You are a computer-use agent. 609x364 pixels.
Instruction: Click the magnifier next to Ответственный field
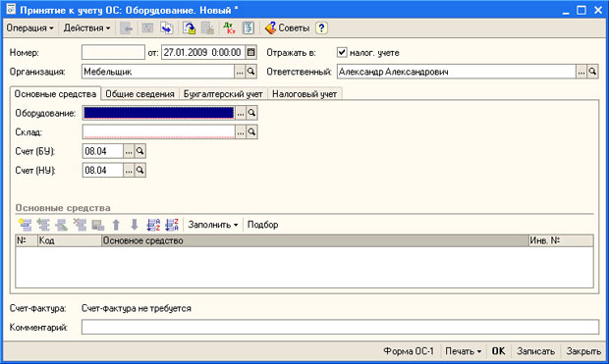pyautogui.click(x=592, y=72)
